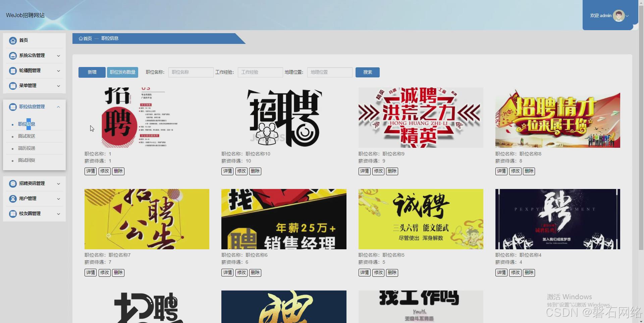The width and height of the screenshot is (644, 323).
Task: Click the home icon beside 首页 in sidebar
Action: tap(13, 40)
